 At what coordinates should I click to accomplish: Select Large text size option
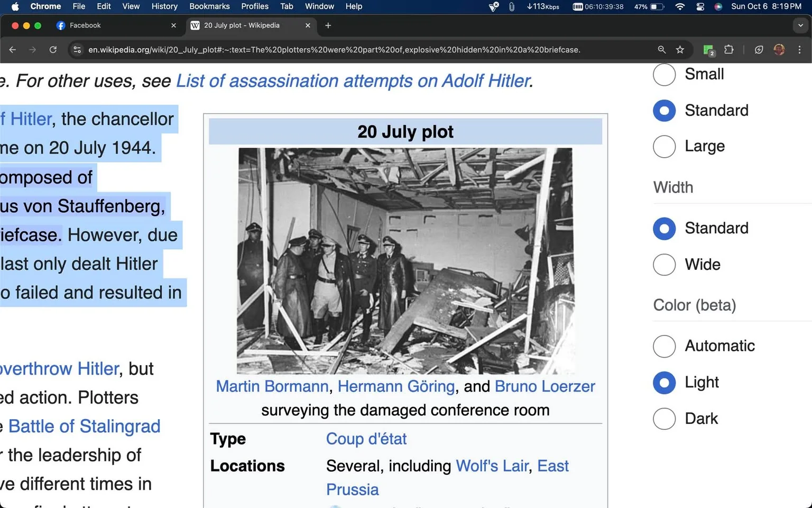click(x=665, y=146)
